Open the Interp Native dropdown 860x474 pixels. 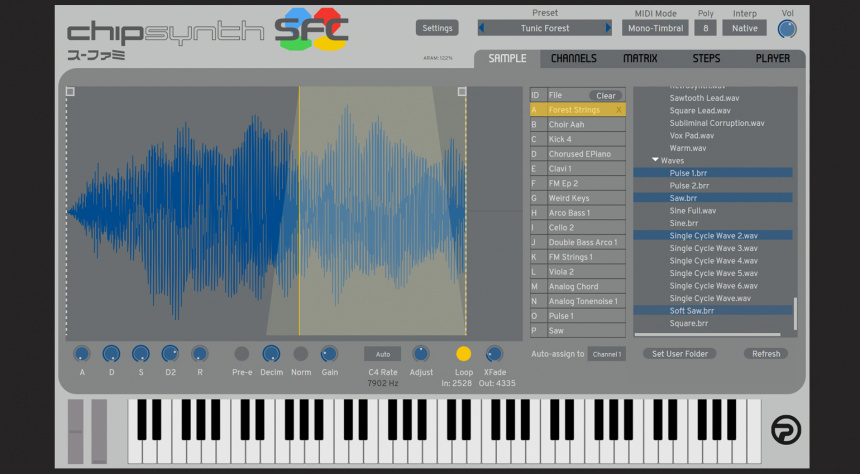[x=744, y=28]
